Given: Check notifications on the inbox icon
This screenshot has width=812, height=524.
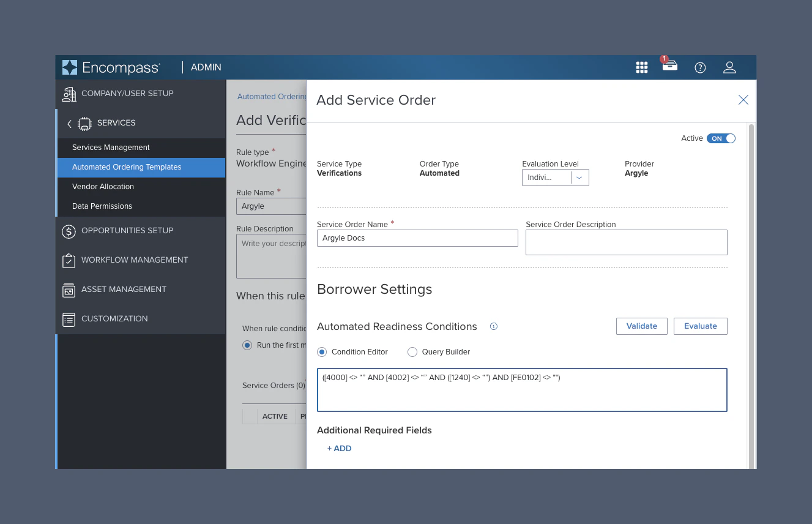Looking at the screenshot, I should click(669, 67).
